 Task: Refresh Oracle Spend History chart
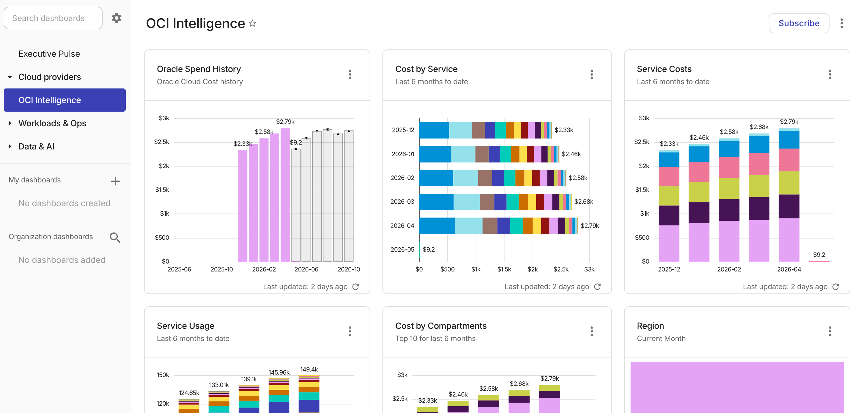point(356,287)
